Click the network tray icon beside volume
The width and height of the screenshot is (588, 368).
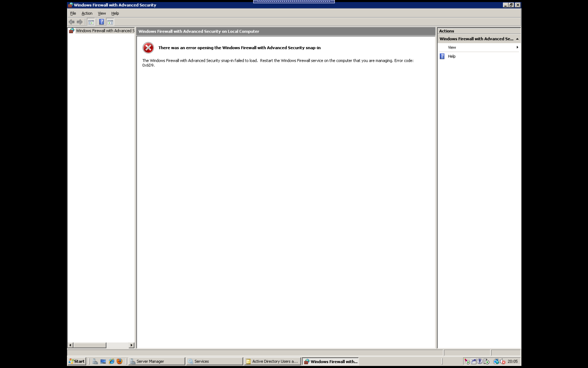tap(496, 361)
